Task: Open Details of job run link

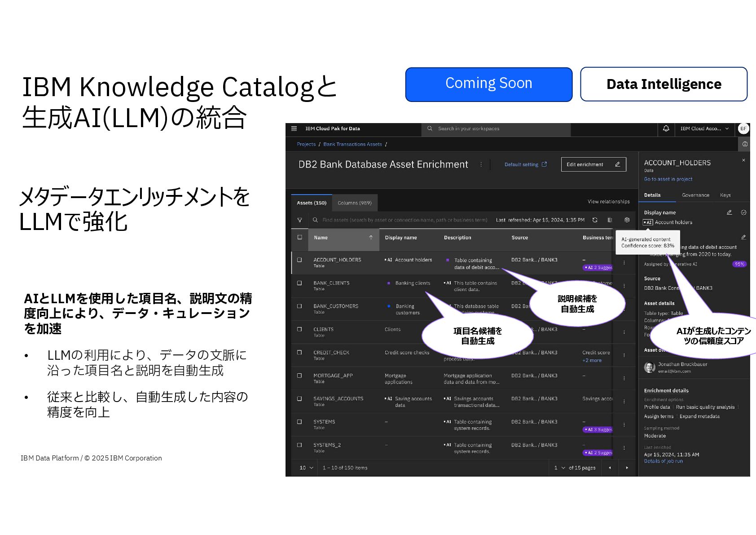Action: [x=663, y=461]
